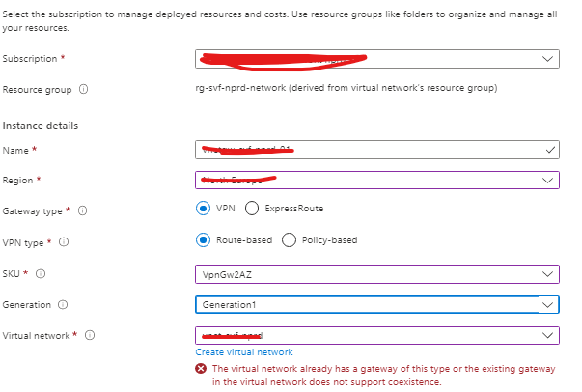This screenshot has height=392, width=582.
Task: Click the resource group name text rg-svf-nprd-network
Action: tap(240, 88)
